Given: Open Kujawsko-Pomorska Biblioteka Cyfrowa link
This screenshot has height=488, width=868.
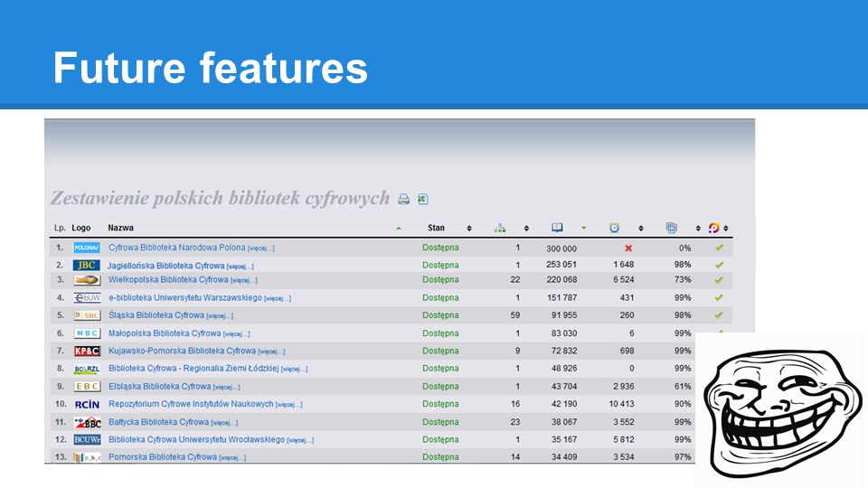Looking at the screenshot, I should click(182, 351).
